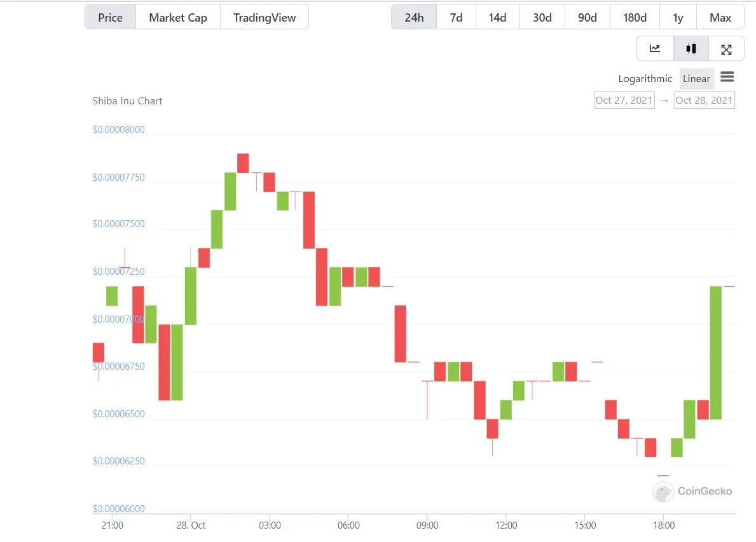Click the 03:00 time axis label
Viewport: 756px width, 542px height.
pos(270,525)
